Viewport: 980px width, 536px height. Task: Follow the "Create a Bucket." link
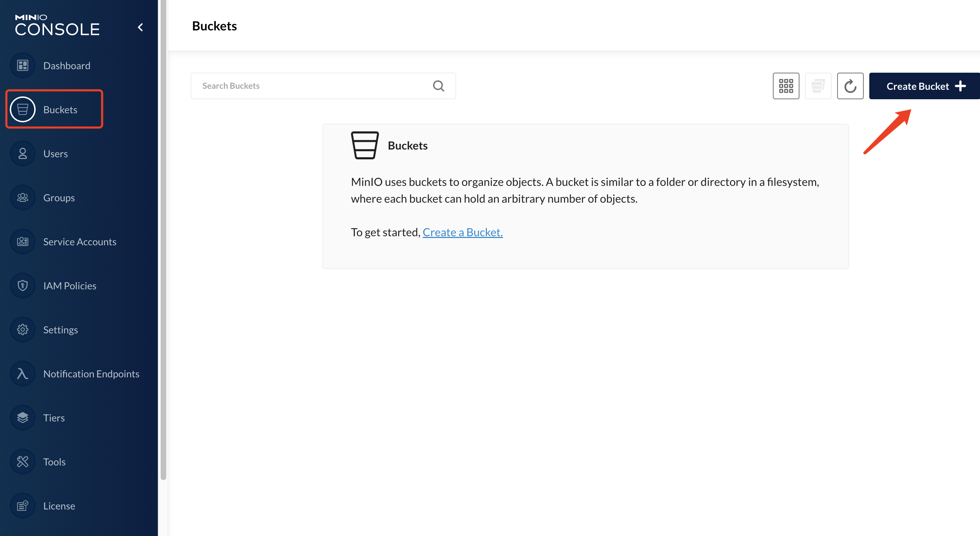[x=462, y=232]
